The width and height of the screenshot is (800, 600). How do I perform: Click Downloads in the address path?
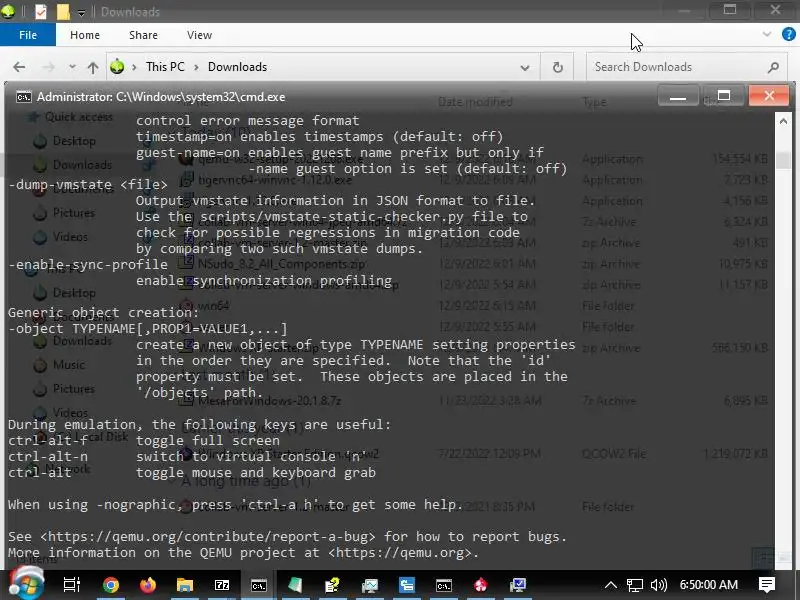point(237,67)
